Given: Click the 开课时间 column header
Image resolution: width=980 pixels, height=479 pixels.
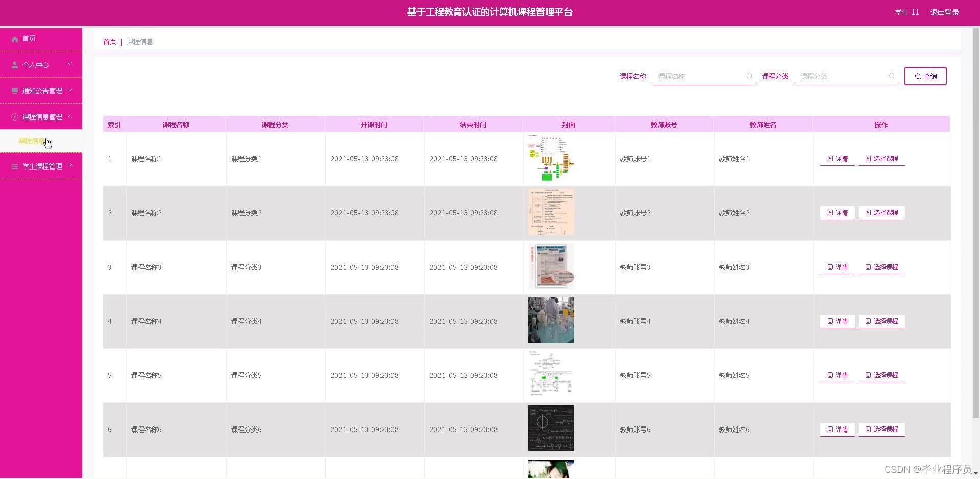Looking at the screenshot, I should click(374, 125).
